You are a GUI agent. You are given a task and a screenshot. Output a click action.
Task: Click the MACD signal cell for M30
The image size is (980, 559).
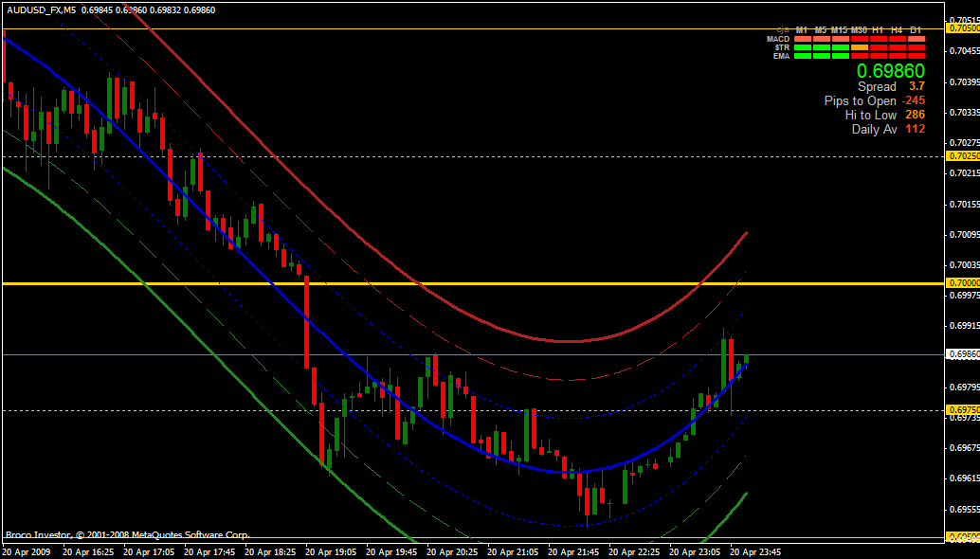point(860,39)
